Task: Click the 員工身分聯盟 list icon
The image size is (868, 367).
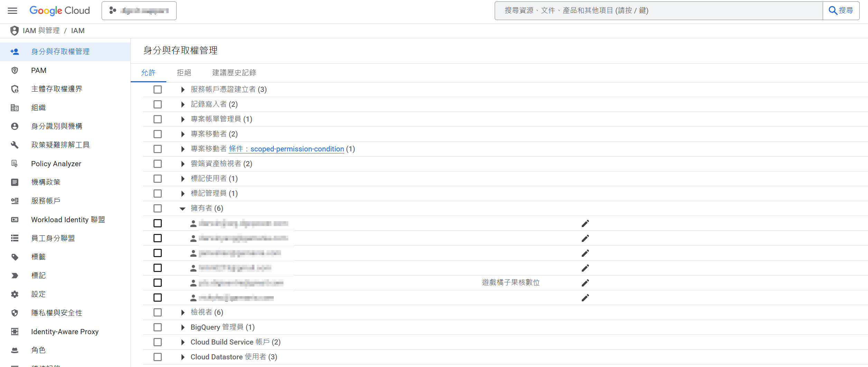Action: tap(15, 238)
